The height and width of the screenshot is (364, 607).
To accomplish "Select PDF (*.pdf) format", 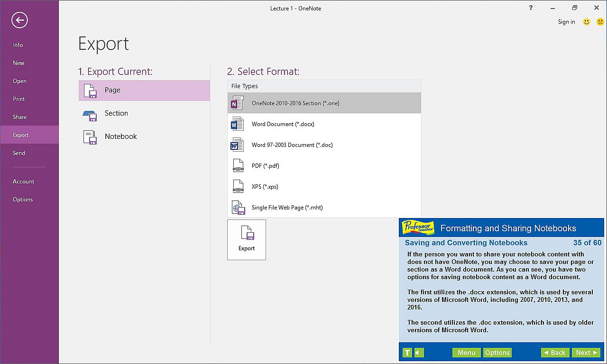I will [x=324, y=166].
